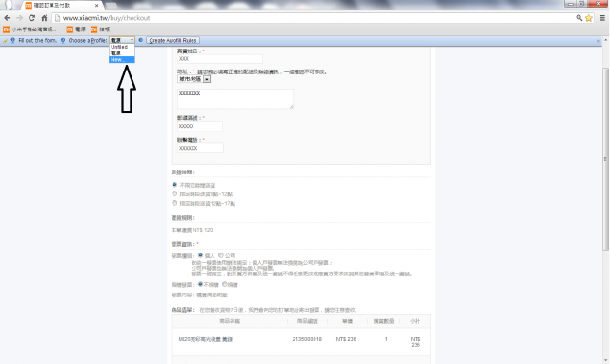Screen dimensions: 610x364
Task: Bookmark this page with the star icon
Action: pyautogui.click(x=589, y=18)
